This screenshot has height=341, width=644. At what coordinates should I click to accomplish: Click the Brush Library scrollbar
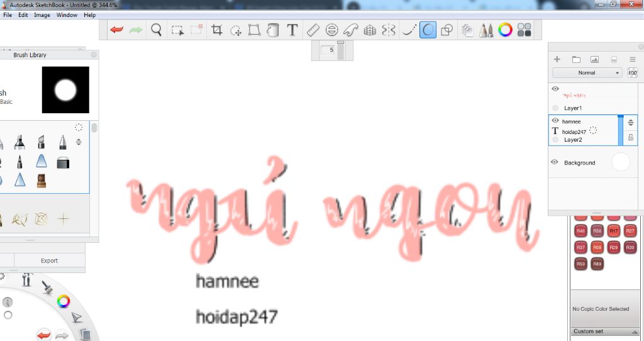94,128
